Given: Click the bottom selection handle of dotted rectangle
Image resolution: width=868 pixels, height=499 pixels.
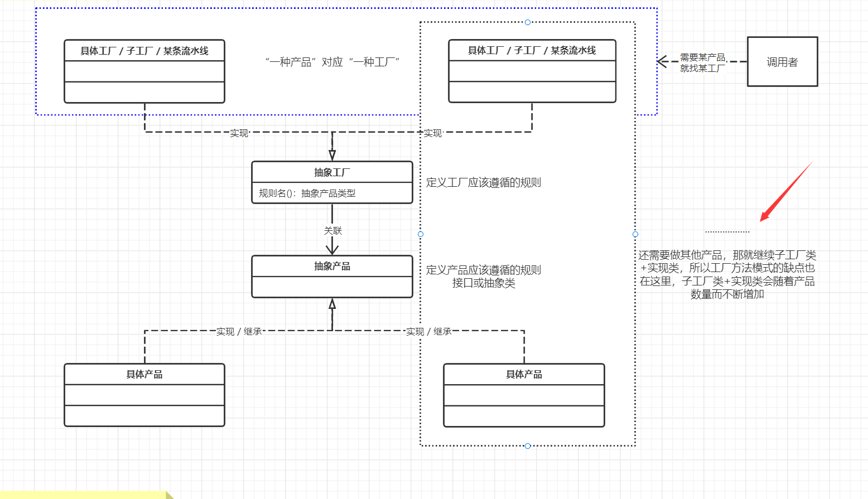Looking at the screenshot, I should 528,446.
